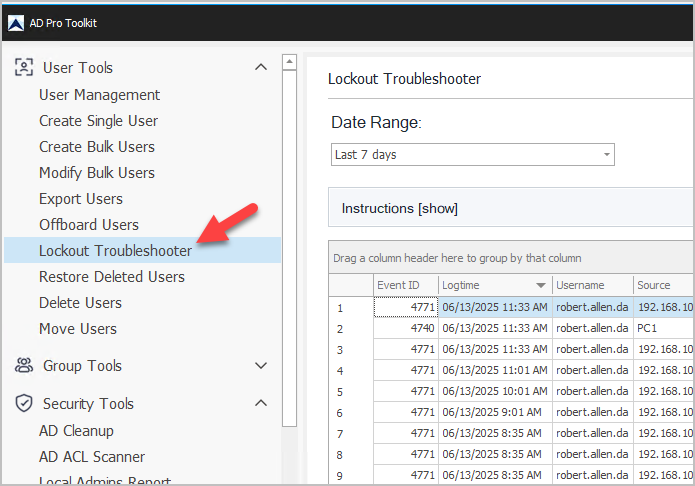Click the AD Pro Toolkit logo icon
The image size is (695, 486).
point(16,23)
